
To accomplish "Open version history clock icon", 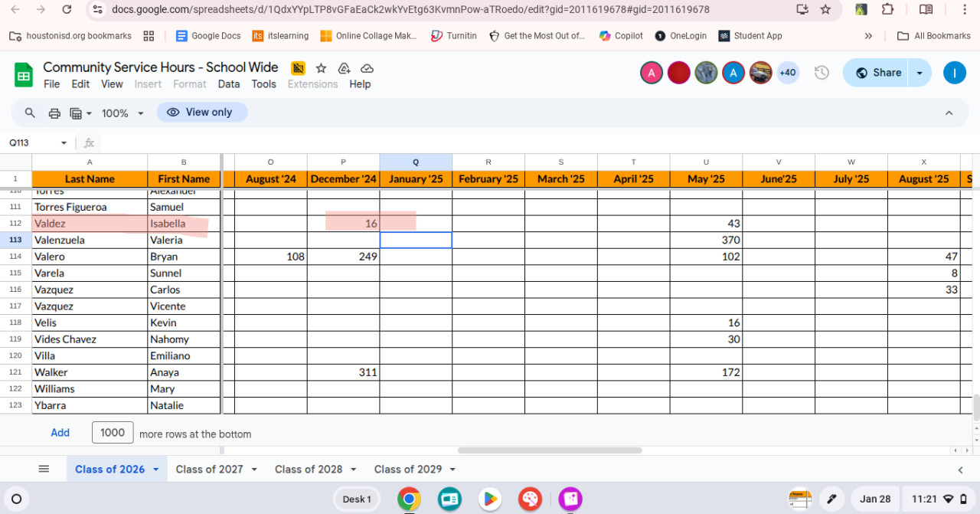I will 822,73.
